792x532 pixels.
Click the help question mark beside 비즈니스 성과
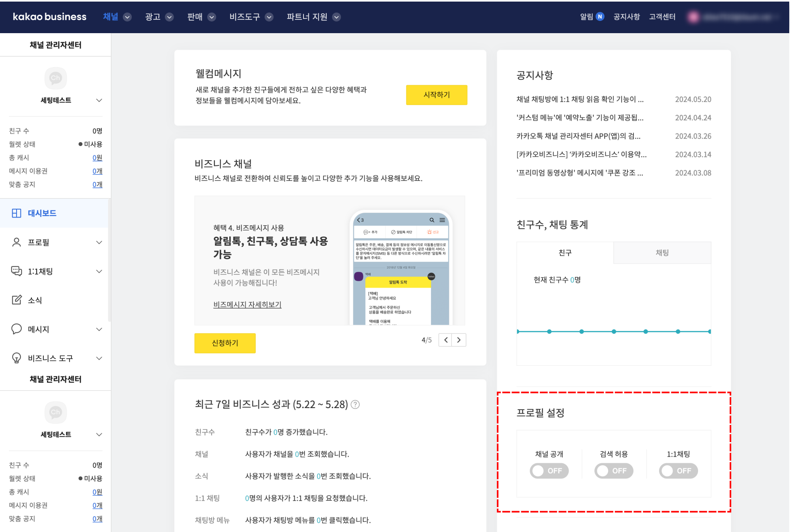point(355,405)
